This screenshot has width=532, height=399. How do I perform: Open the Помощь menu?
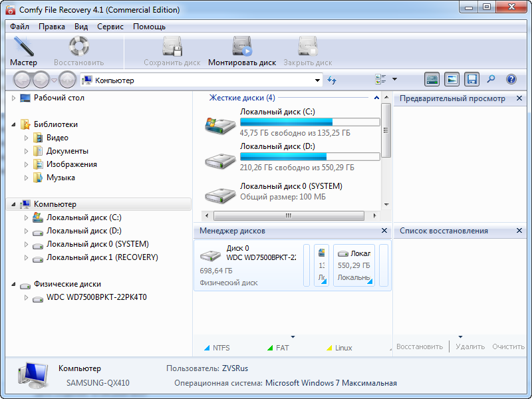point(149,27)
